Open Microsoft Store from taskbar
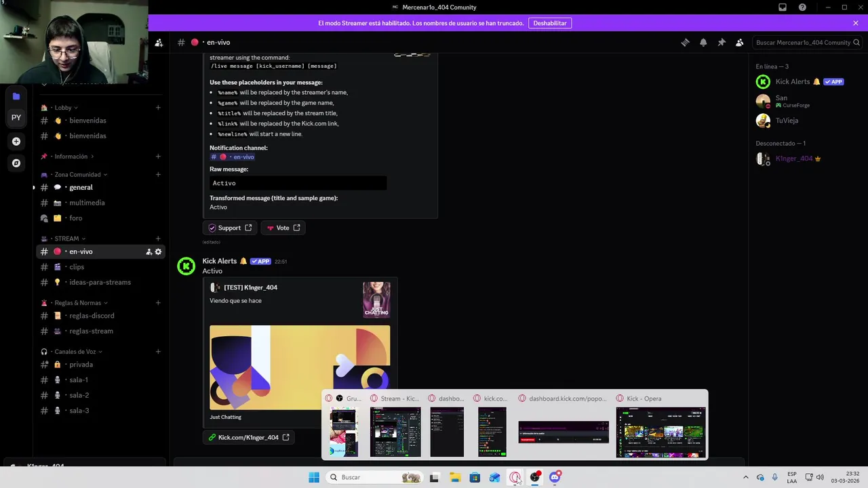Screen dimensions: 868x488 click(475, 477)
